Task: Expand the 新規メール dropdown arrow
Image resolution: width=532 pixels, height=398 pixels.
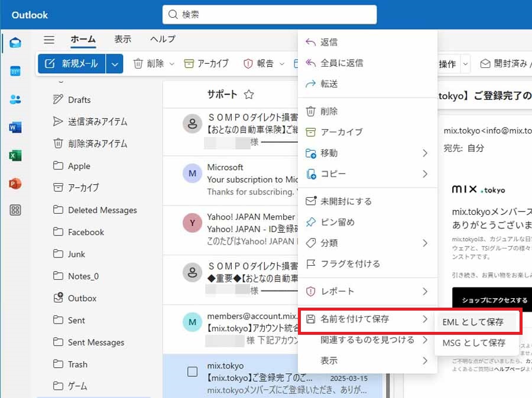Action: pyautogui.click(x=115, y=64)
